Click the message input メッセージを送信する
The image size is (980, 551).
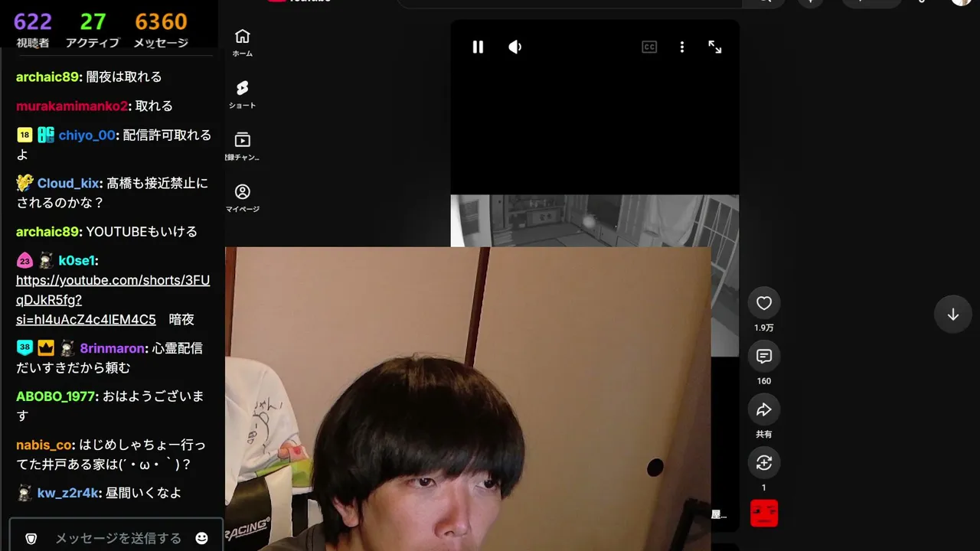[119, 538]
